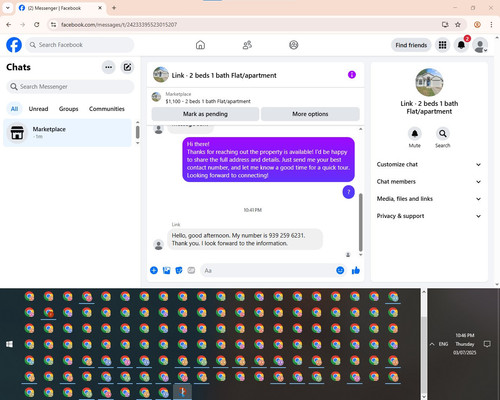This screenshot has height=400, width=500.
Task: Open the emoji picker
Action: (x=340, y=270)
